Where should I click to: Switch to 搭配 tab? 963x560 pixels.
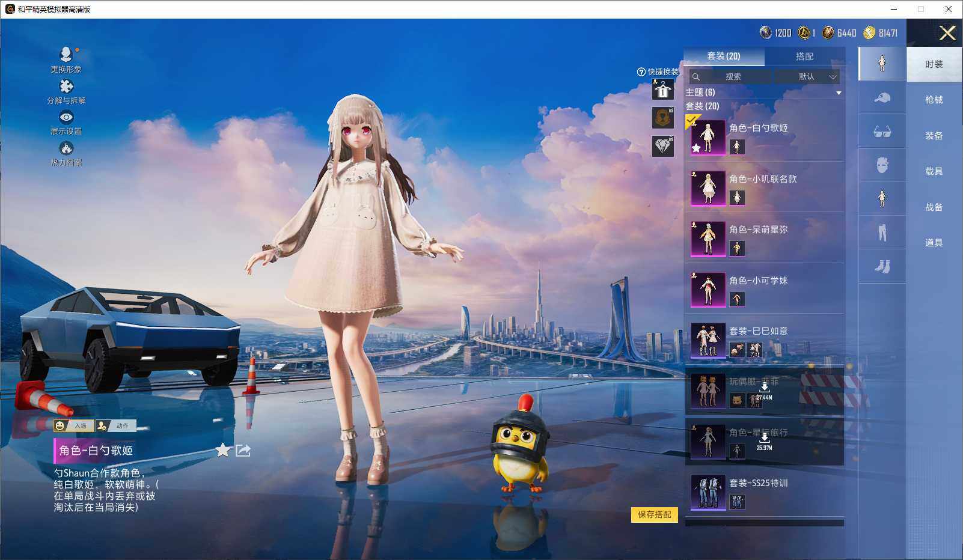click(804, 56)
